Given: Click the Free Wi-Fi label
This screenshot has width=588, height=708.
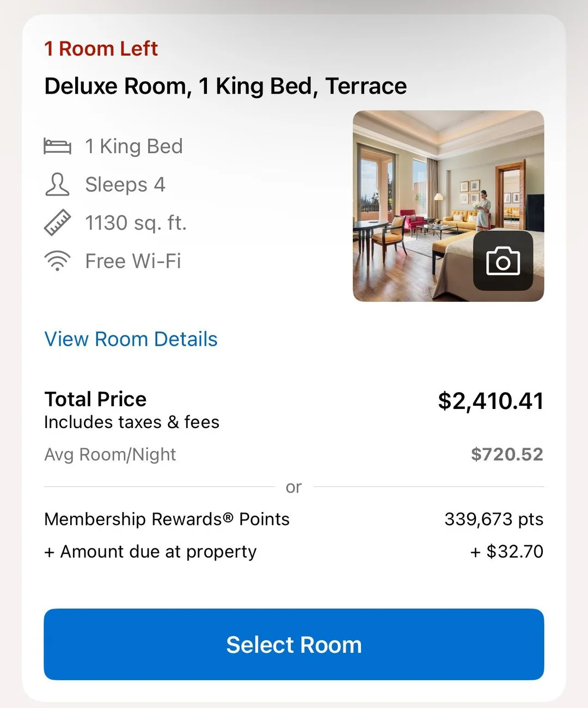Looking at the screenshot, I should click(133, 261).
